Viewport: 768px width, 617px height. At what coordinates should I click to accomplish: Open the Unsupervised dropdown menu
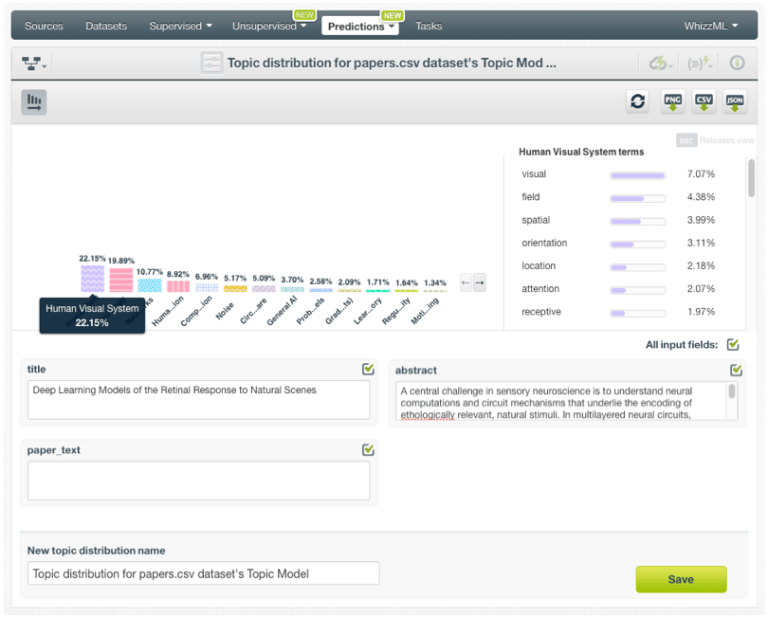(269, 26)
